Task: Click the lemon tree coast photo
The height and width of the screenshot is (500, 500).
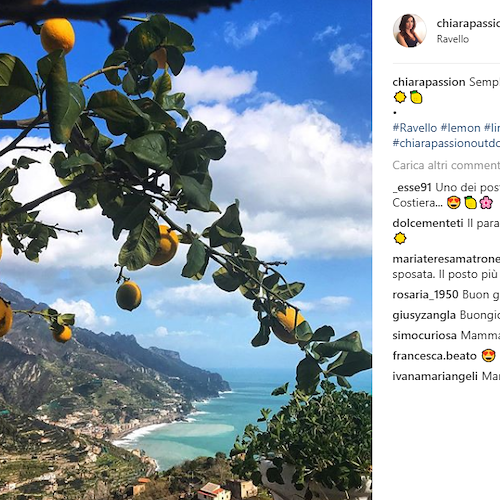Action: tap(186, 250)
